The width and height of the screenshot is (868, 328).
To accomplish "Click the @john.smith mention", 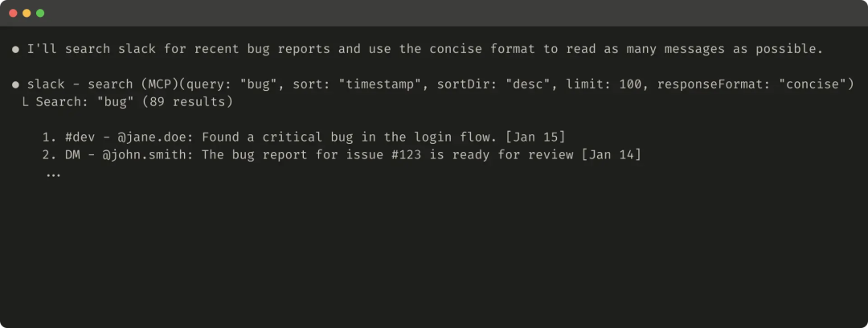I will pos(149,155).
